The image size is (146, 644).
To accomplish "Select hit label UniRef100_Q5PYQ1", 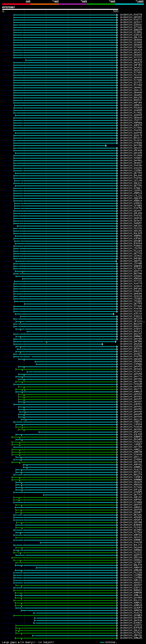I will [x=131, y=635].
